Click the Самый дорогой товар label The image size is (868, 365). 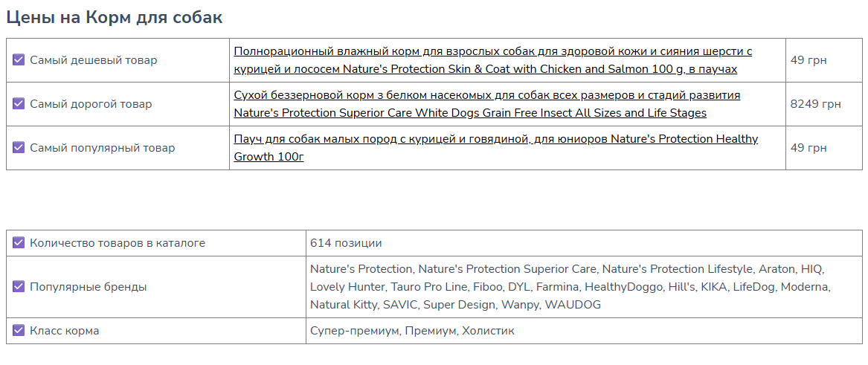click(x=91, y=104)
